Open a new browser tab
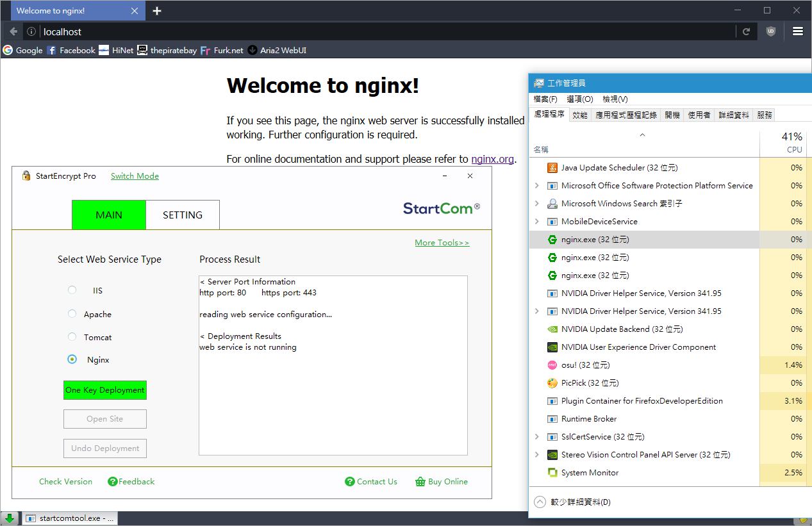The height and width of the screenshot is (526, 812). (x=157, y=11)
